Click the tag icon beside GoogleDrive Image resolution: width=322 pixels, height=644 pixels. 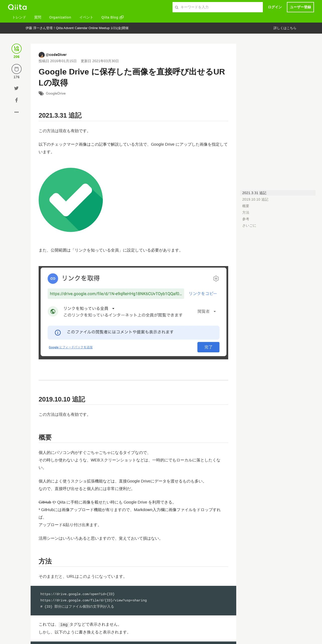(41, 94)
